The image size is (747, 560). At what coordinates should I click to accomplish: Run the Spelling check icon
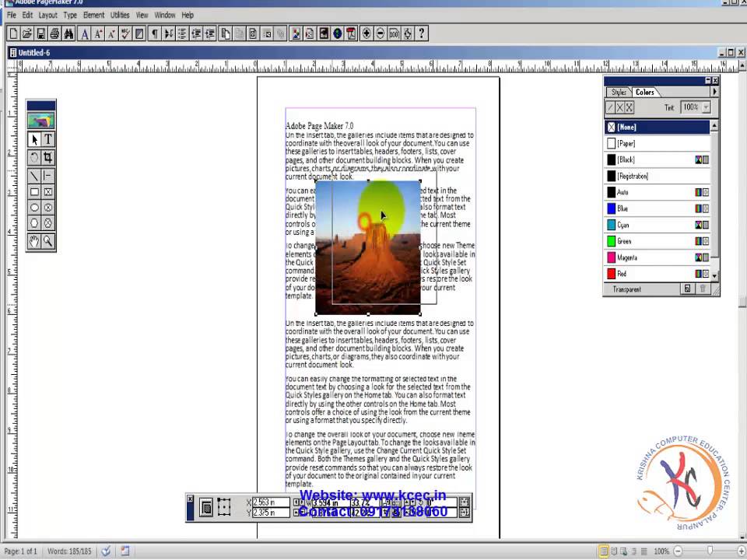(126, 33)
